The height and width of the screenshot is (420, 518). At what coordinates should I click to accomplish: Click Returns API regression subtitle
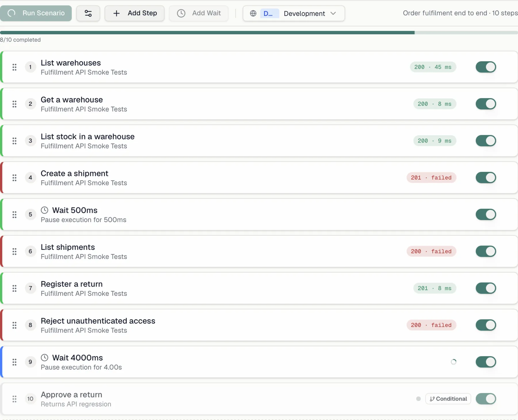tap(76, 404)
